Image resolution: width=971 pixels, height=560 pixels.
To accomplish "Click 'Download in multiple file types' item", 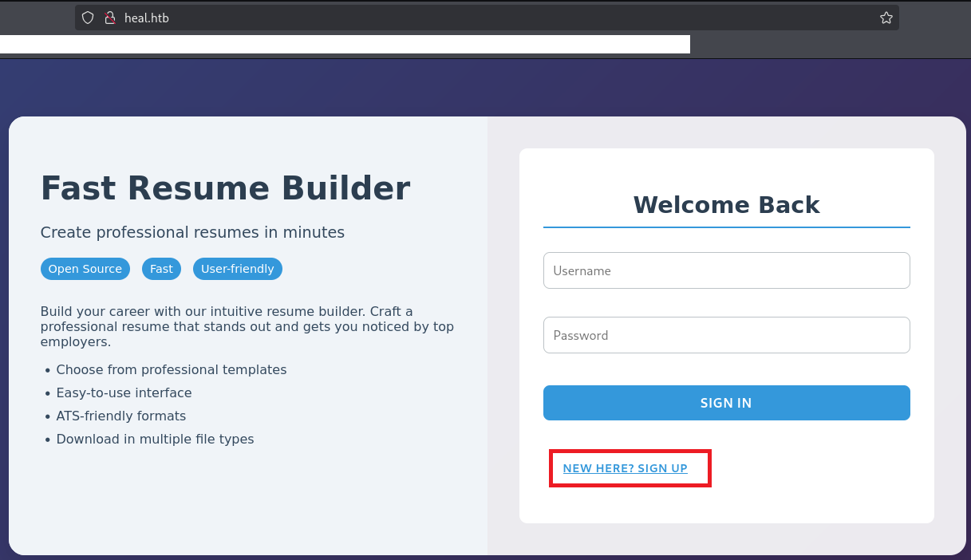I will (155, 439).
